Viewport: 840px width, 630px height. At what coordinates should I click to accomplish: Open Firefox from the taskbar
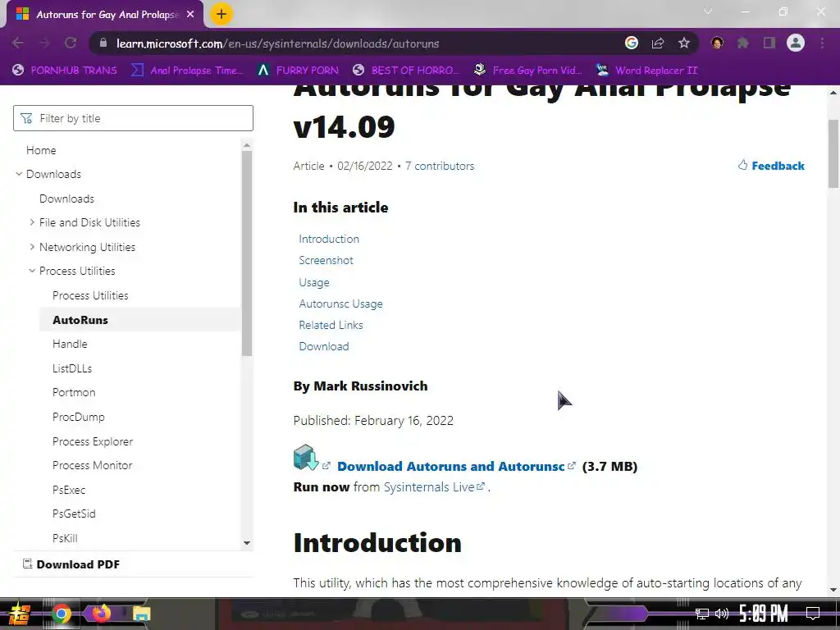coord(102,613)
